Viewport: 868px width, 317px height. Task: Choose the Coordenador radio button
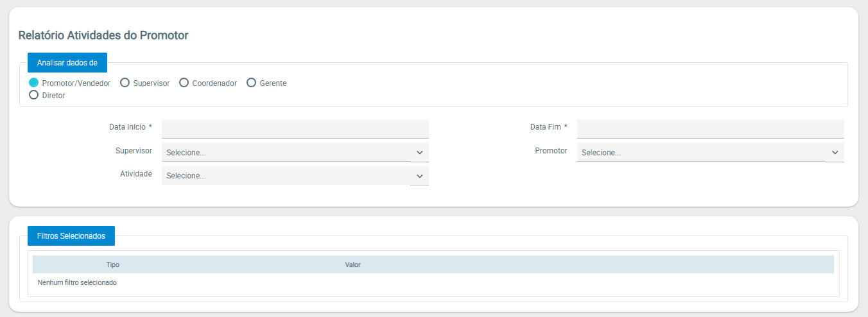(x=184, y=83)
